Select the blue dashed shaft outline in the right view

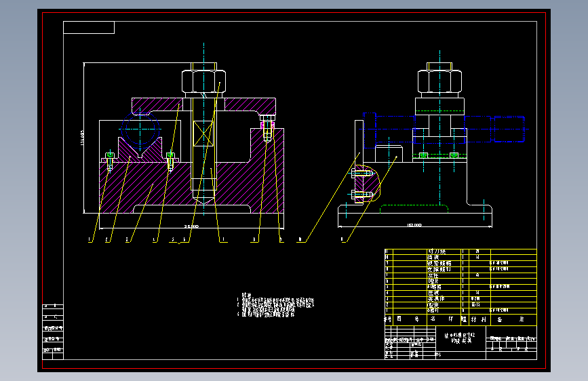tap(444, 129)
